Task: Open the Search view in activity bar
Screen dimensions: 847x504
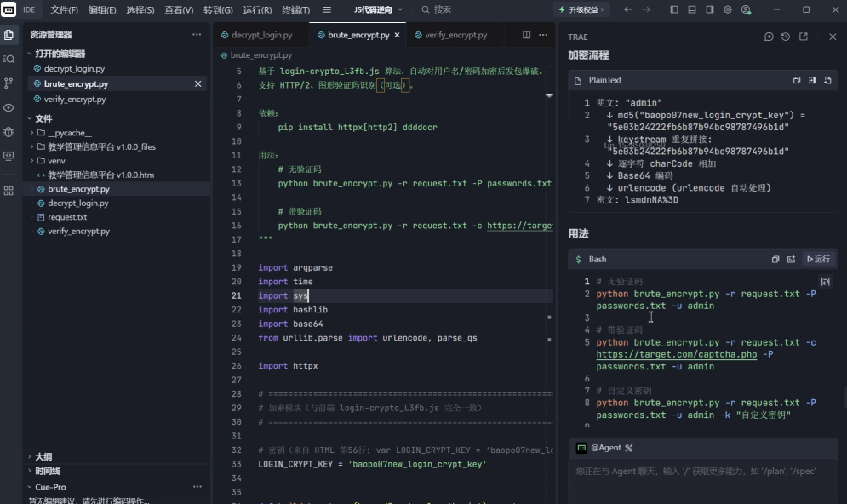Action: (9, 59)
